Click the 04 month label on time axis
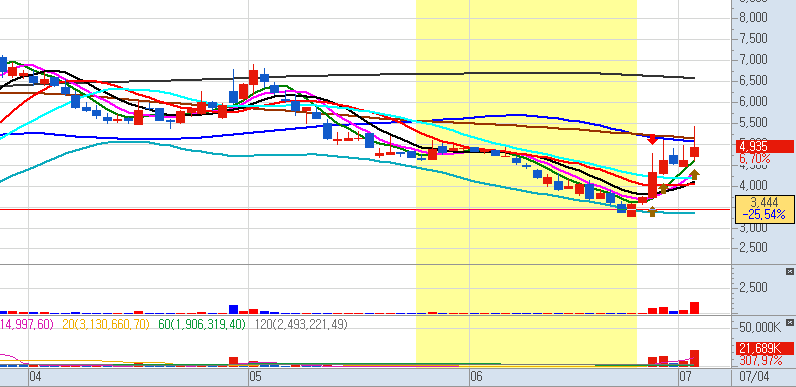 pos(35,377)
